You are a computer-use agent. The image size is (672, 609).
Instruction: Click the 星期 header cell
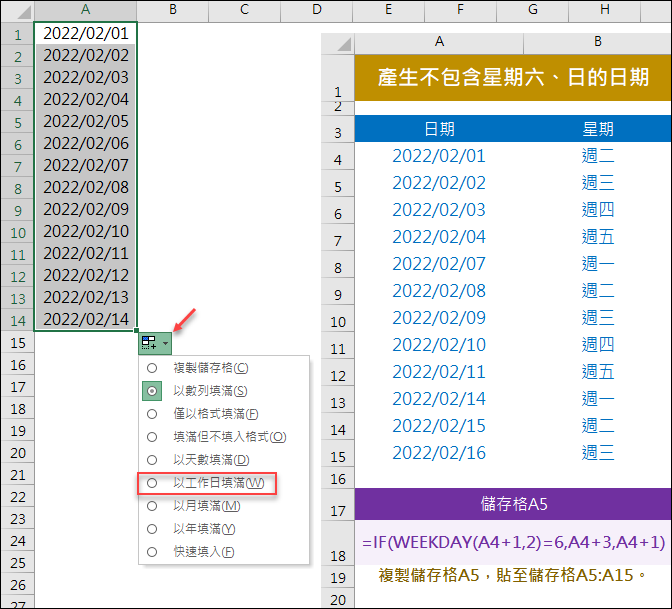point(597,129)
